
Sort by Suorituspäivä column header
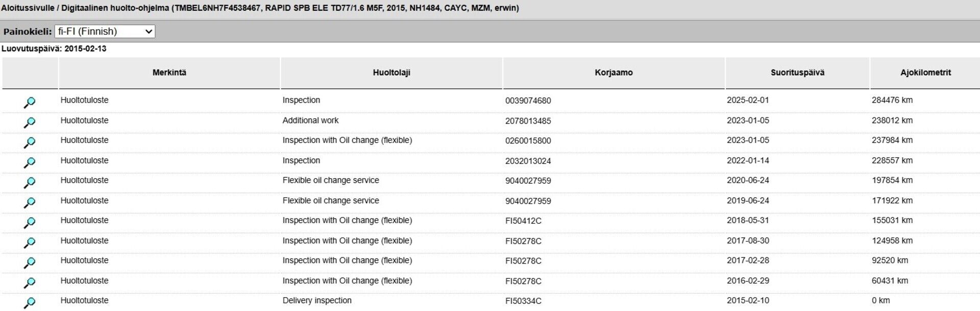[x=797, y=73]
